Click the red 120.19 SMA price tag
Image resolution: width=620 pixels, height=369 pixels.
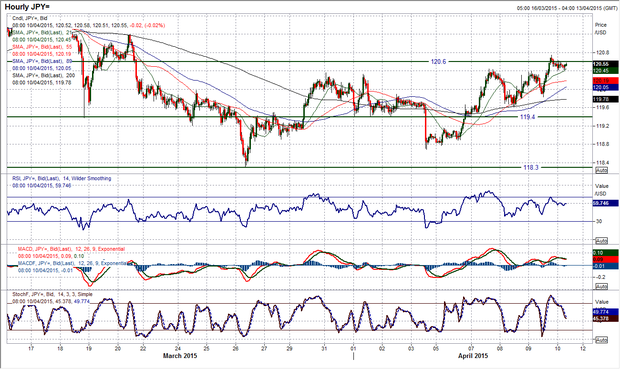[x=605, y=81]
